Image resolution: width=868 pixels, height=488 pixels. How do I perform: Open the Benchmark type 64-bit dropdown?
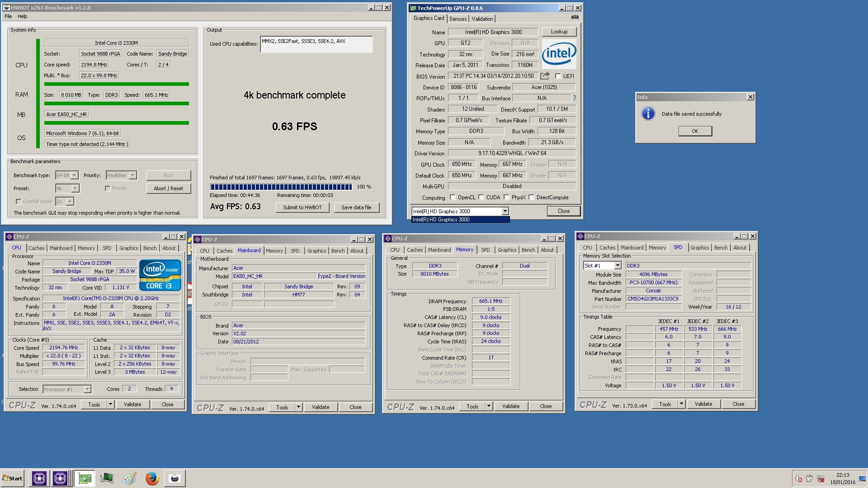coord(67,175)
